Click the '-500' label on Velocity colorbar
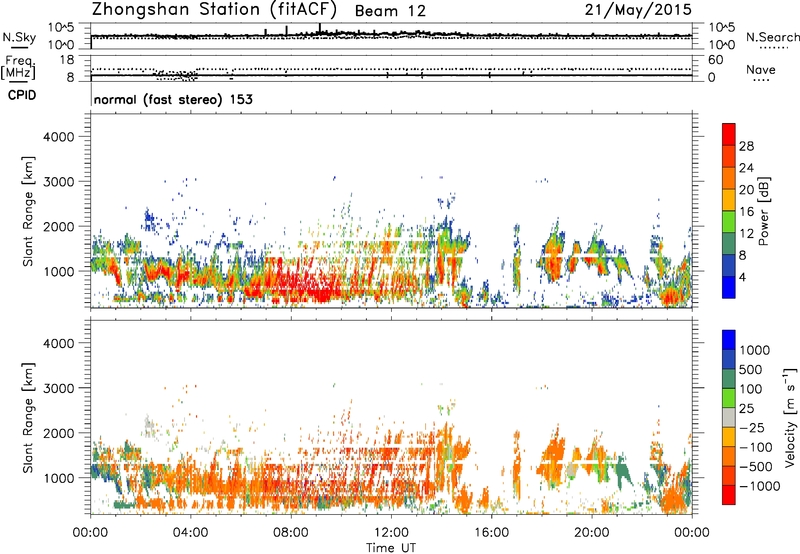The height and width of the screenshot is (554, 800). [x=756, y=467]
